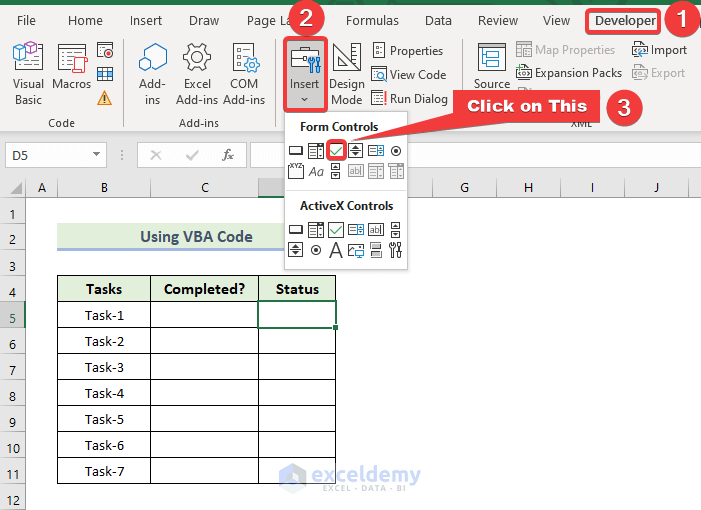
Task: Click the 'Completed?' header cell
Action: pyautogui.click(x=204, y=289)
